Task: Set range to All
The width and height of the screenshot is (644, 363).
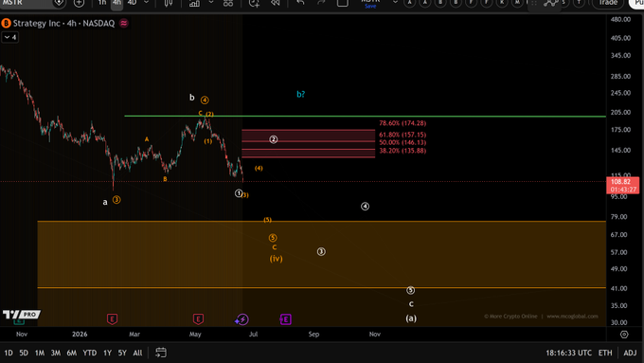Action: tap(137, 353)
